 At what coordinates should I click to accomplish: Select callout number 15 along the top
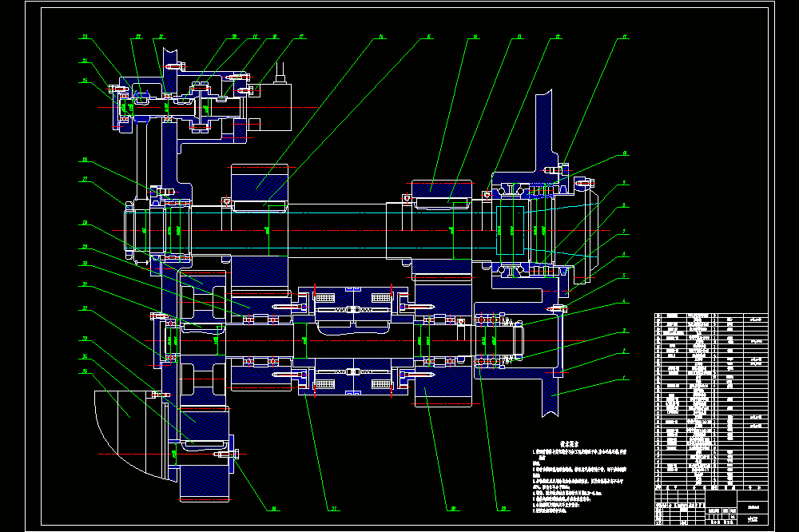click(x=429, y=37)
